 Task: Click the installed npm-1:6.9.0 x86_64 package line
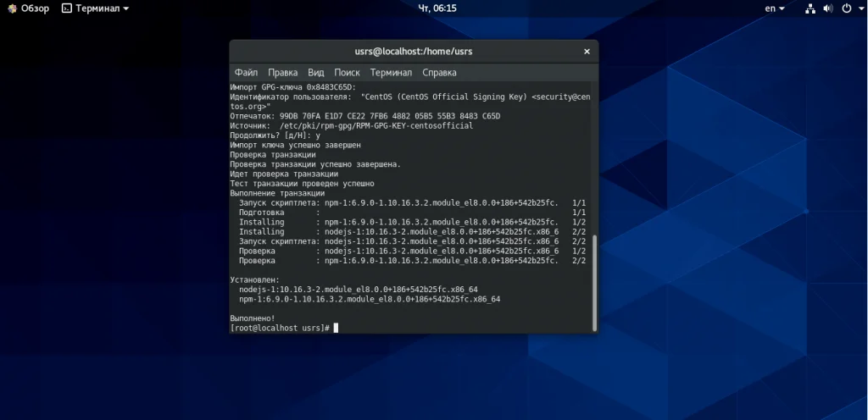370,299
